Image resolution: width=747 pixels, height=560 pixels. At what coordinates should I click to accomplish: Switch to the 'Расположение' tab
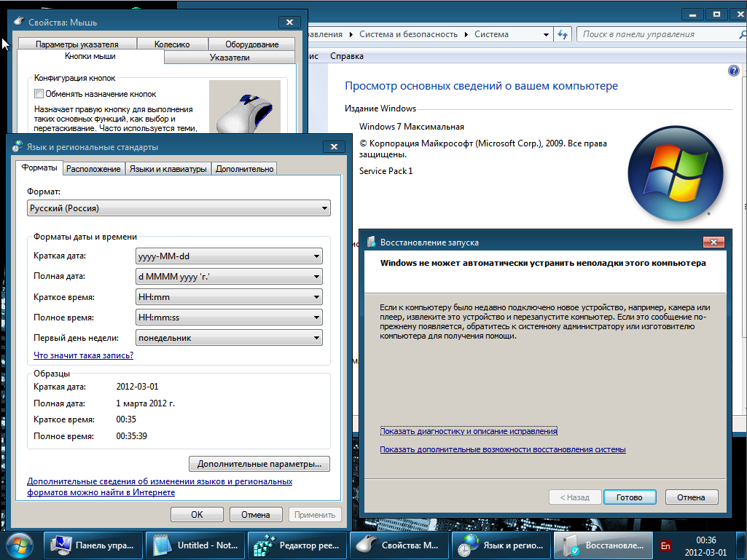click(x=93, y=168)
